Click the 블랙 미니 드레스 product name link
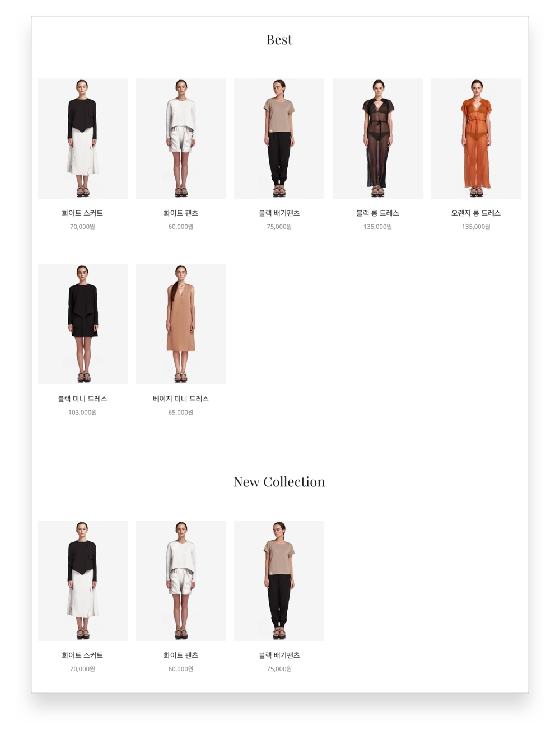The width and height of the screenshot is (560, 740). tap(82, 399)
